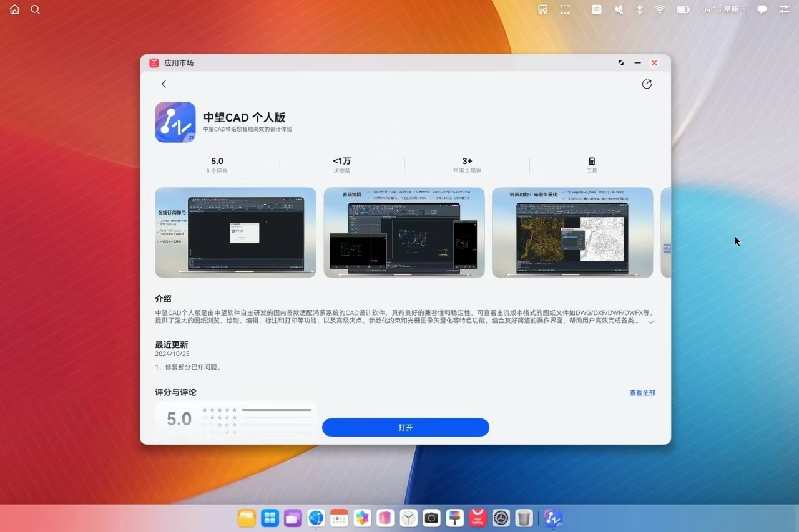Open the blue app-grid launcher in dock
This screenshot has height=532, width=799.
(x=270, y=518)
